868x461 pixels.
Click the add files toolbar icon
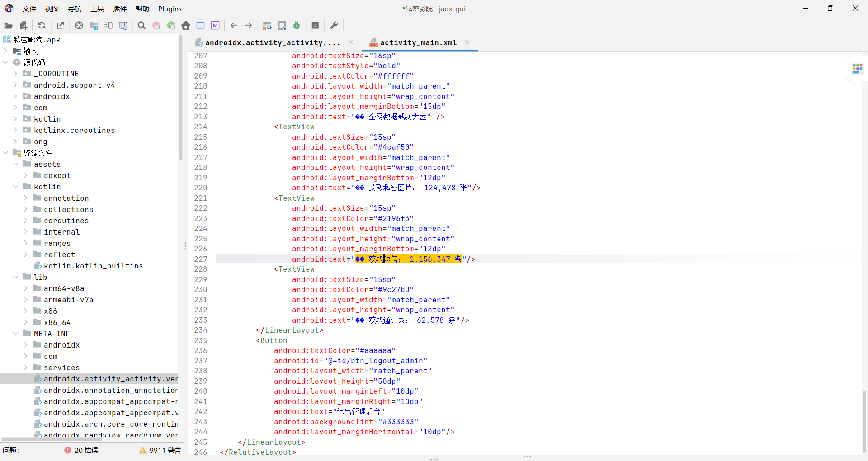click(24, 26)
